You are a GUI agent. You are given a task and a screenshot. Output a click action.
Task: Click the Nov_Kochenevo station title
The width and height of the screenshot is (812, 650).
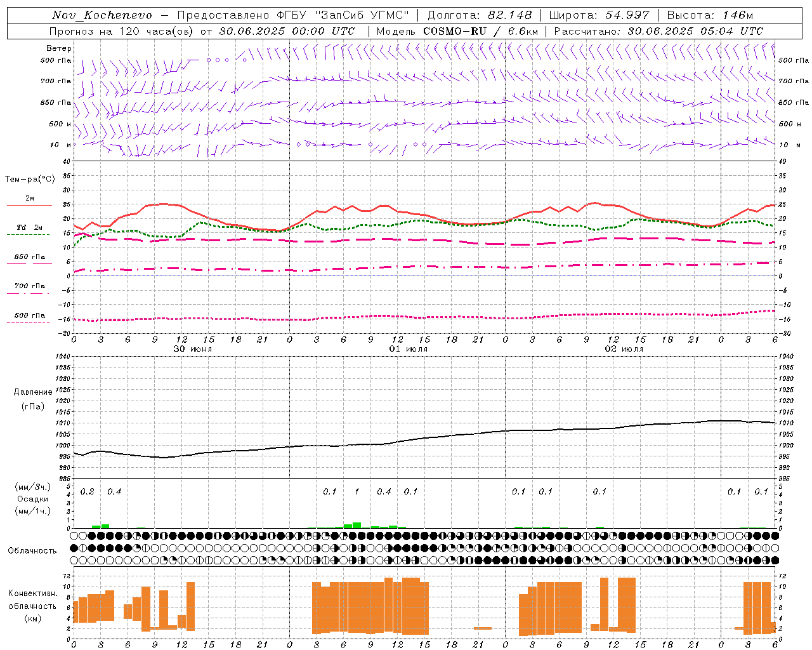click(102, 15)
